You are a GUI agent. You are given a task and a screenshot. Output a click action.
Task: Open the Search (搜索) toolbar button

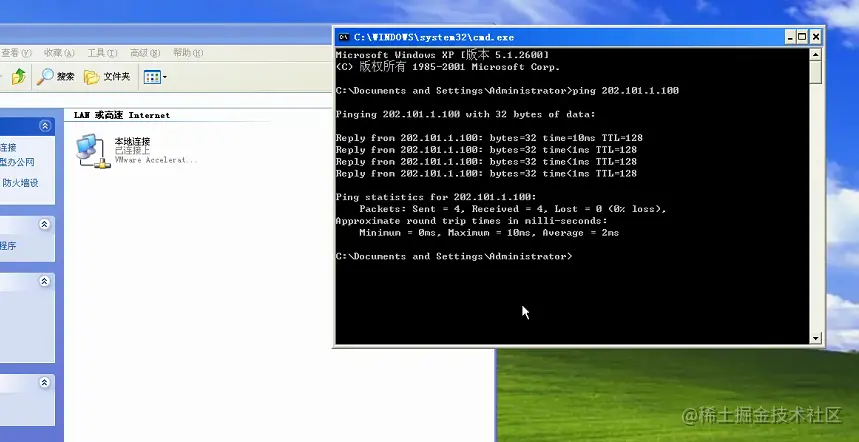point(55,77)
